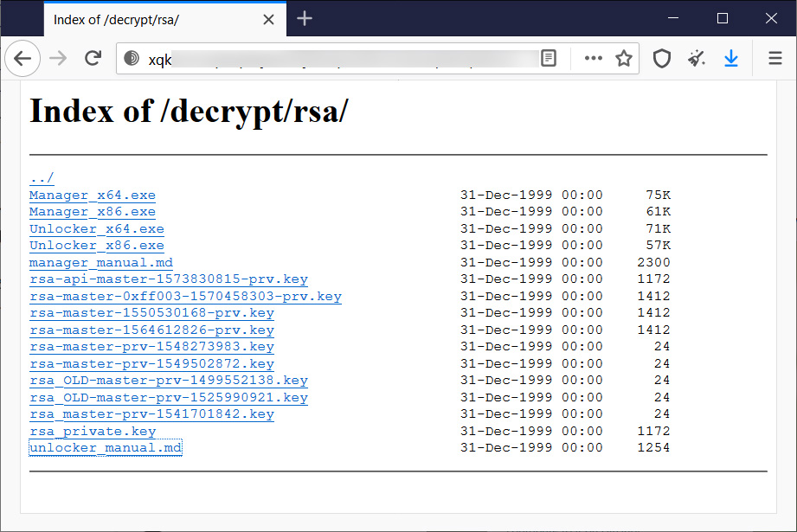
Task: Download the rsa_private.key file
Action: point(93,430)
